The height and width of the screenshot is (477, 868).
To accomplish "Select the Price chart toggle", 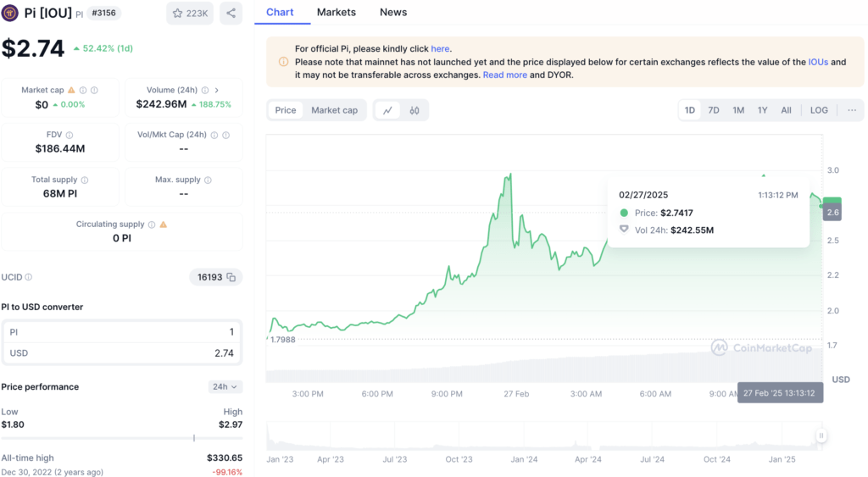I will [286, 110].
